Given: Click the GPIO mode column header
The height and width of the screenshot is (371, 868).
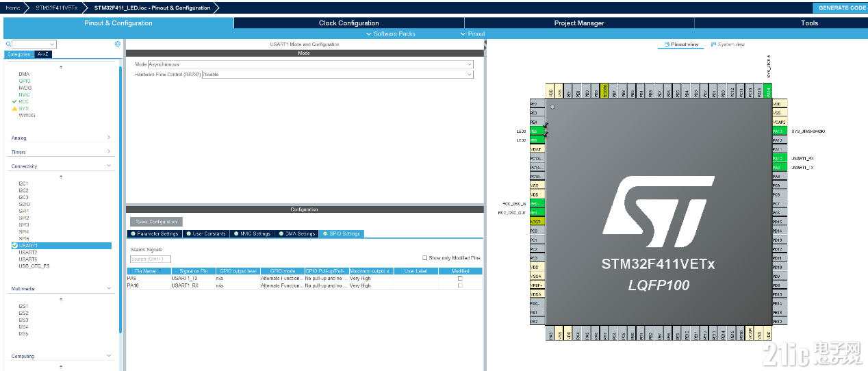Looking at the screenshot, I should [x=281, y=271].
